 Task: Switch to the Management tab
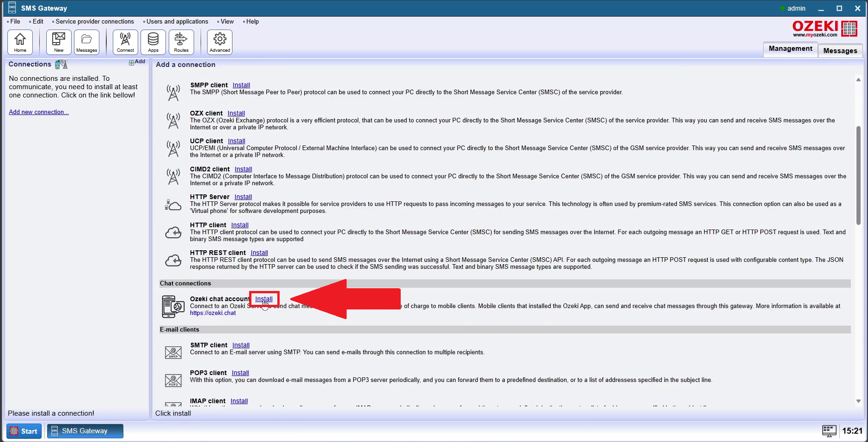[790, 49]
